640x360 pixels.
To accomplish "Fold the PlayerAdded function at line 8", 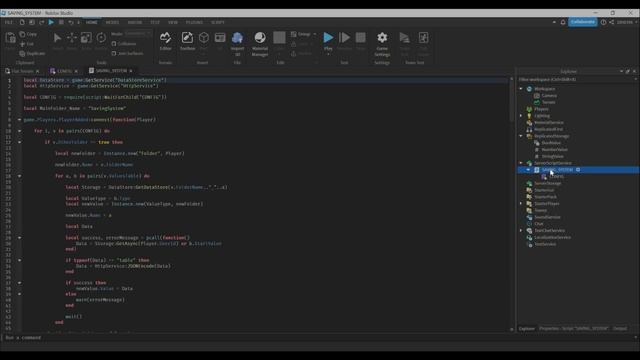I will pos(19,120).
